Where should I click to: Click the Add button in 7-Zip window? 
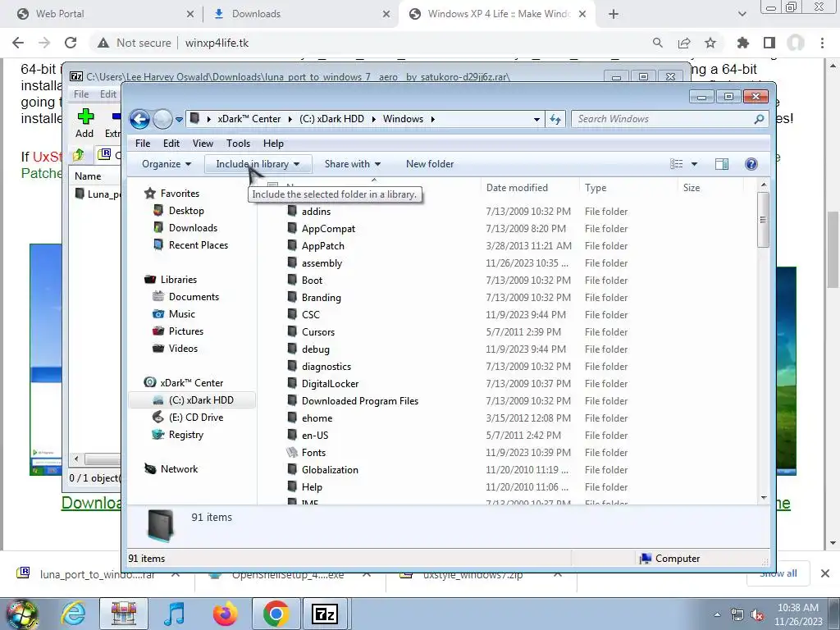(x=84, y=123)
